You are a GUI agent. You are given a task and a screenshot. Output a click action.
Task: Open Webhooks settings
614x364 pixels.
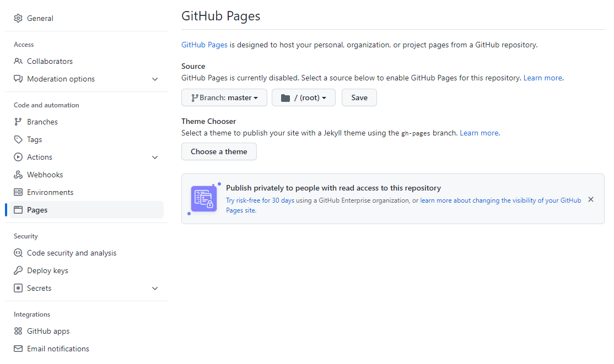pyautogui.click(x=87, y=175)
